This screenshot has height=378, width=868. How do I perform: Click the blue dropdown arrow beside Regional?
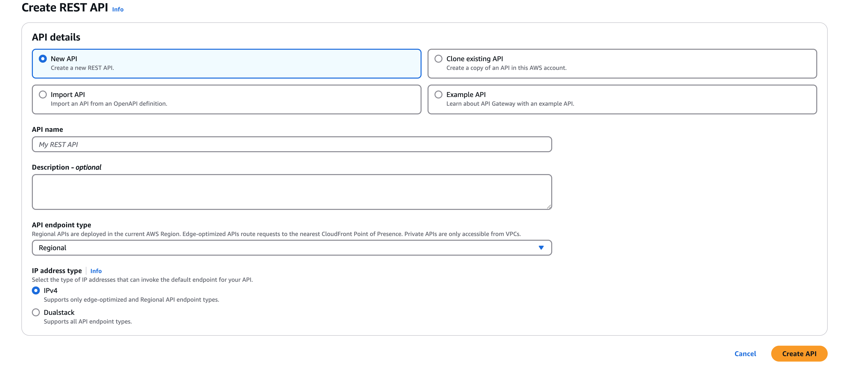[x=541, y=248]
